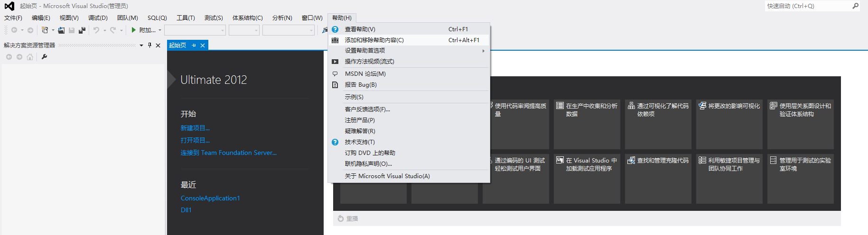Click the Navigate Backward toolbar icon
The height and width of the screenshot is (235, 868).
[x=14, y=30]
